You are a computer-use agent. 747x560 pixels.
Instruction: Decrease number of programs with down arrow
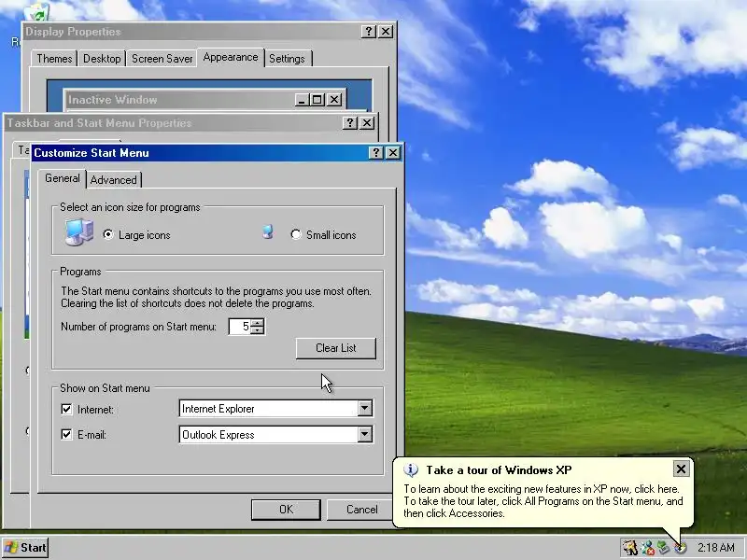click(258, 330)
